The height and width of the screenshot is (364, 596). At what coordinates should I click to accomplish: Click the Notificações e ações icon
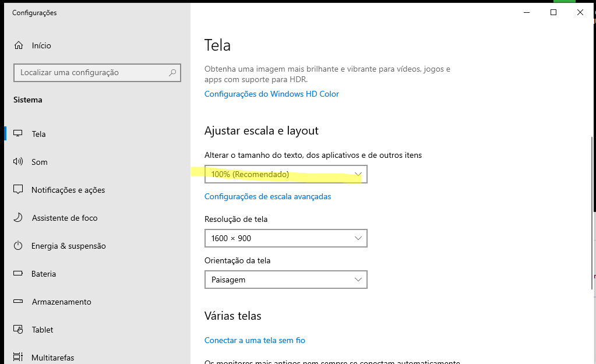(19, 190)
